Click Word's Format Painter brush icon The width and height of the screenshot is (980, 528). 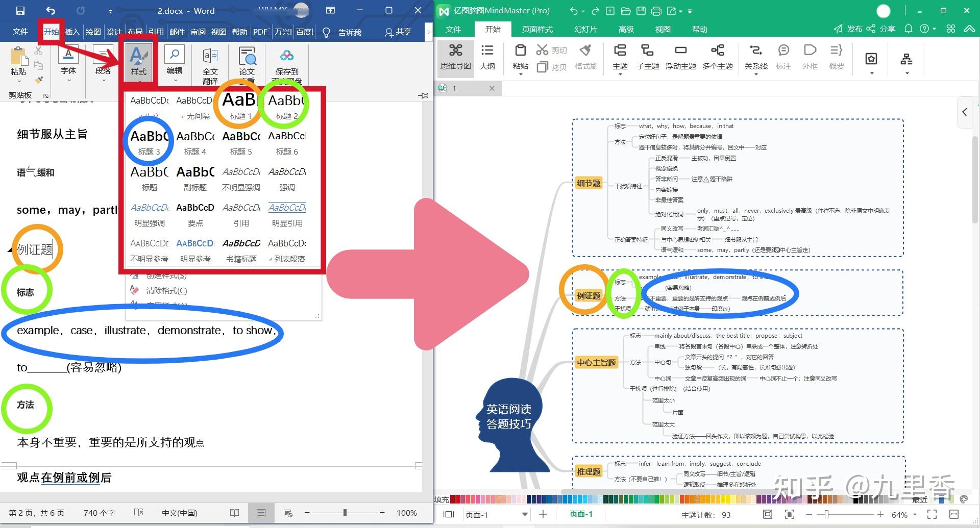(39, 80)
